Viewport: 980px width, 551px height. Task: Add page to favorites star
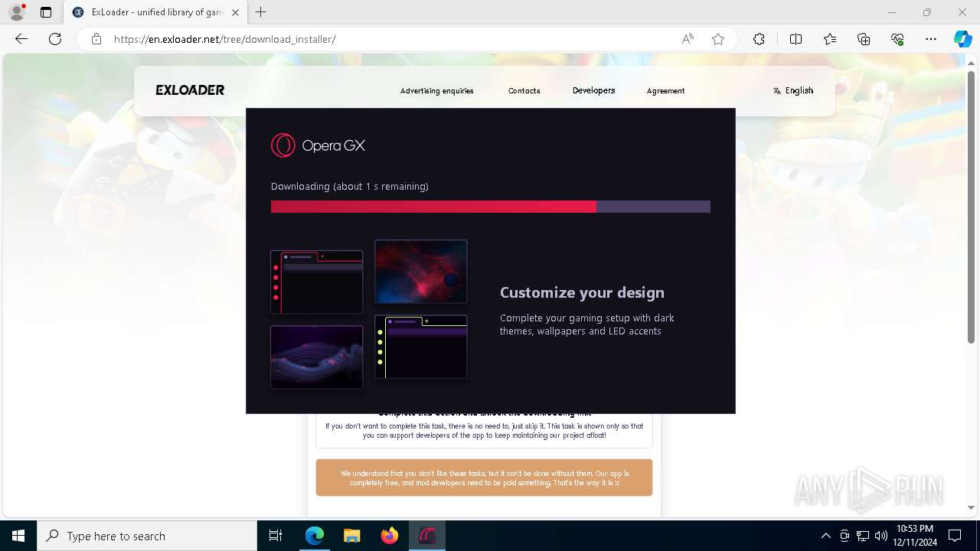[718, 39]
